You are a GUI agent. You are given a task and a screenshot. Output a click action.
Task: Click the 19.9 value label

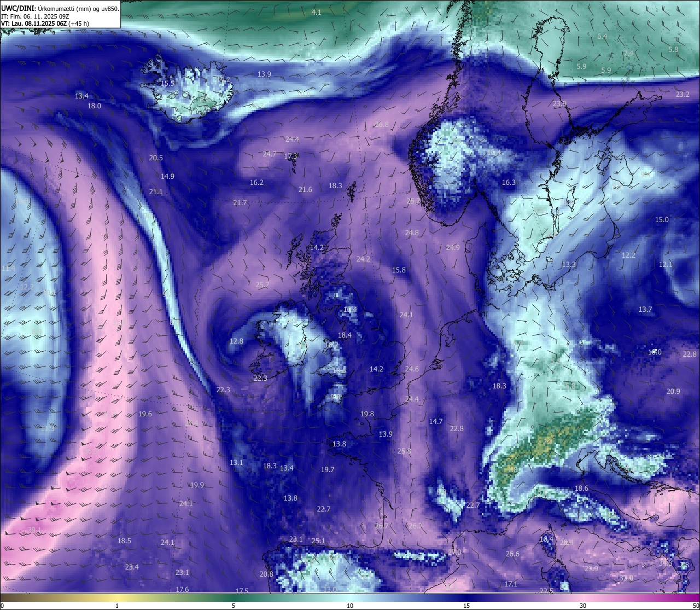[197, 485]
